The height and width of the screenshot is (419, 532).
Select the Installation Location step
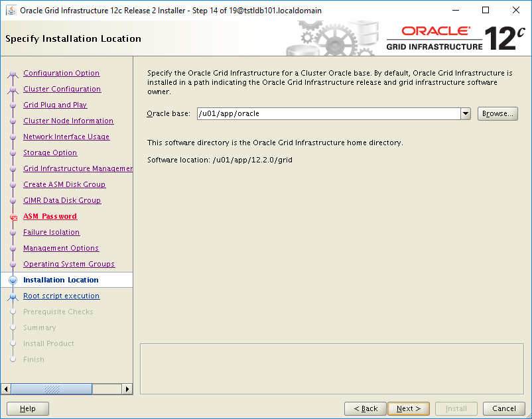(61, 280)
